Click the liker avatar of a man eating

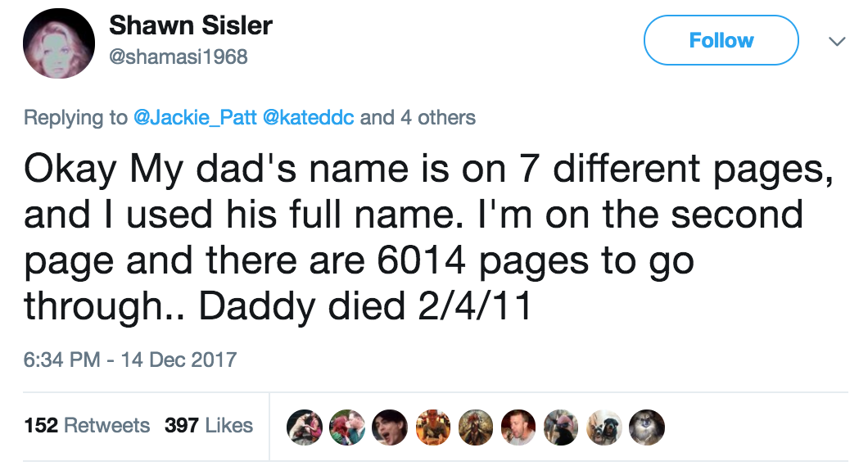(518, 426)
